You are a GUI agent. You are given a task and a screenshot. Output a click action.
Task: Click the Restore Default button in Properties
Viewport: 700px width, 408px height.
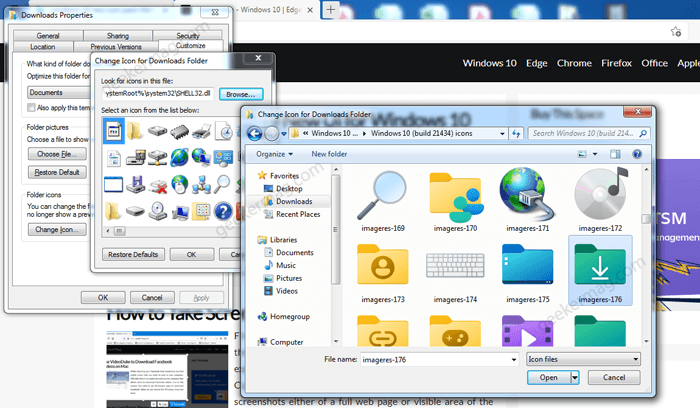click(x=57, y=172)
